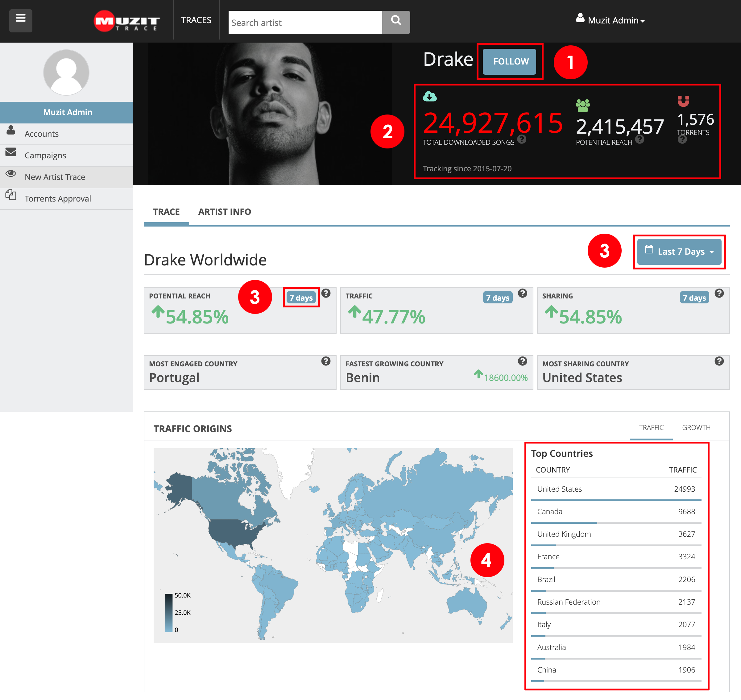The image size is (741, 700).
Task: Click Portugal in Most Engaged Country
Action: coord(174,377)
